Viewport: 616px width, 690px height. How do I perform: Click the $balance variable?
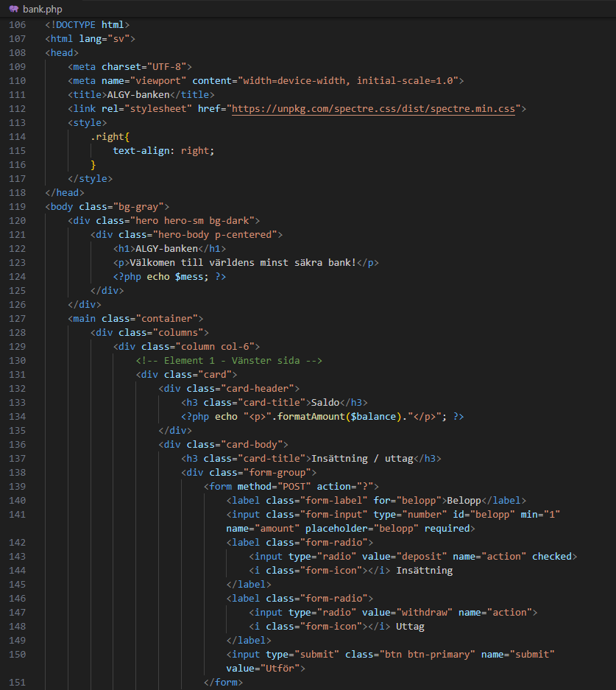[x=373, y=417]
